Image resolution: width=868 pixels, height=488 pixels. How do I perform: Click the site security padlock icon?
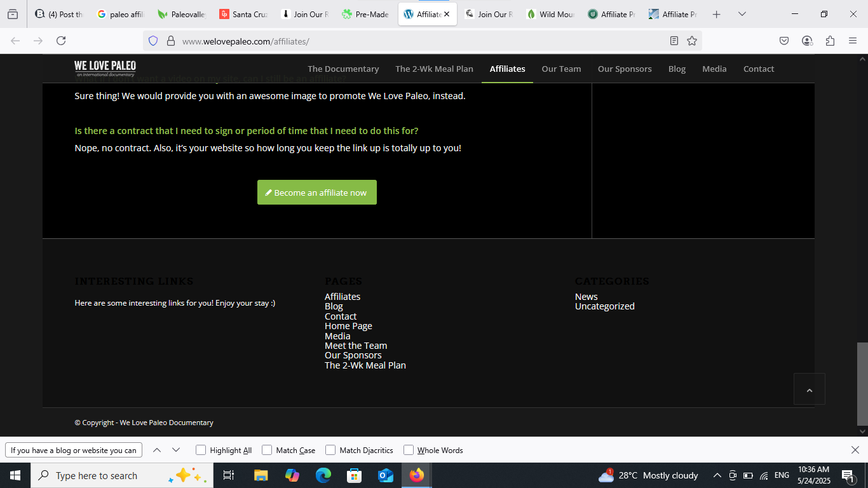(x=170, y=41)
